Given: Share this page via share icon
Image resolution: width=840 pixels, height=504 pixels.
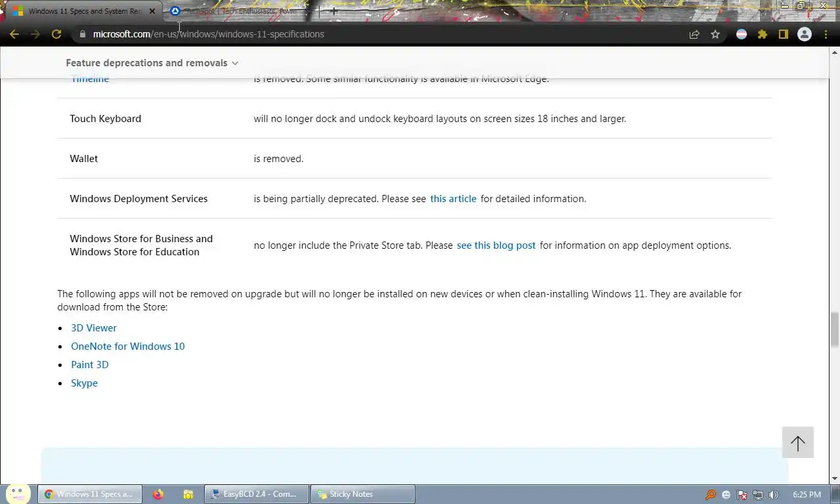Looking at the screenshot, I should click(x=694, y=34).
